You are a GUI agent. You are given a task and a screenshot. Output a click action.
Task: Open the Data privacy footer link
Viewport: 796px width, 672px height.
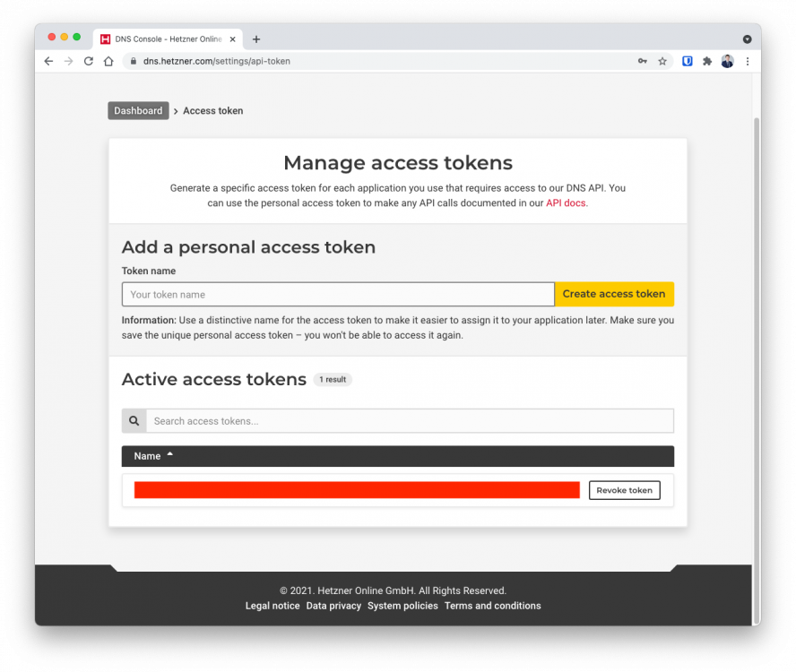333,606
